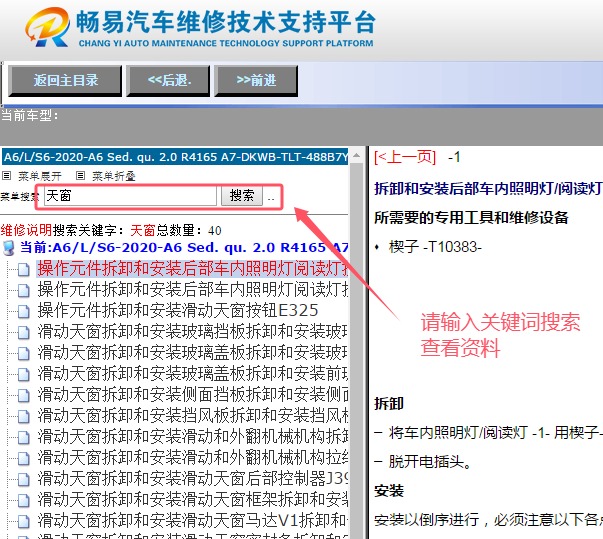Click text 所需要的专用工具和维修设备
The image size is (603, 539).
[x=471, y=218]
